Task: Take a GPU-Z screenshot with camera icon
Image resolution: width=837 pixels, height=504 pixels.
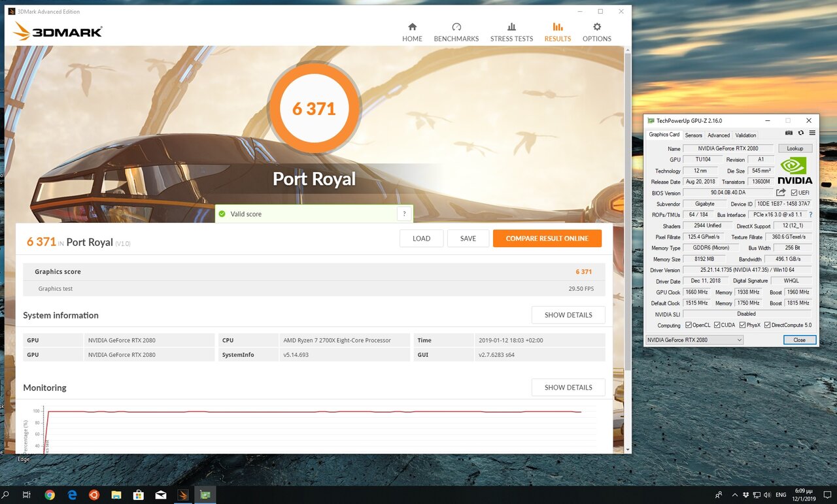Action: click(x=789, y=133)
